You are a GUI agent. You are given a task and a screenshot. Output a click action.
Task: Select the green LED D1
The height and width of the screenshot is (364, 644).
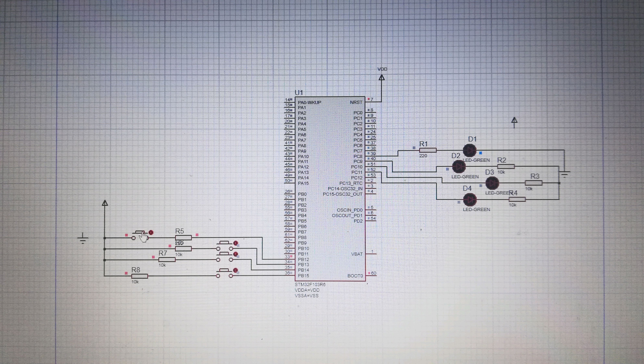(470, 150)
